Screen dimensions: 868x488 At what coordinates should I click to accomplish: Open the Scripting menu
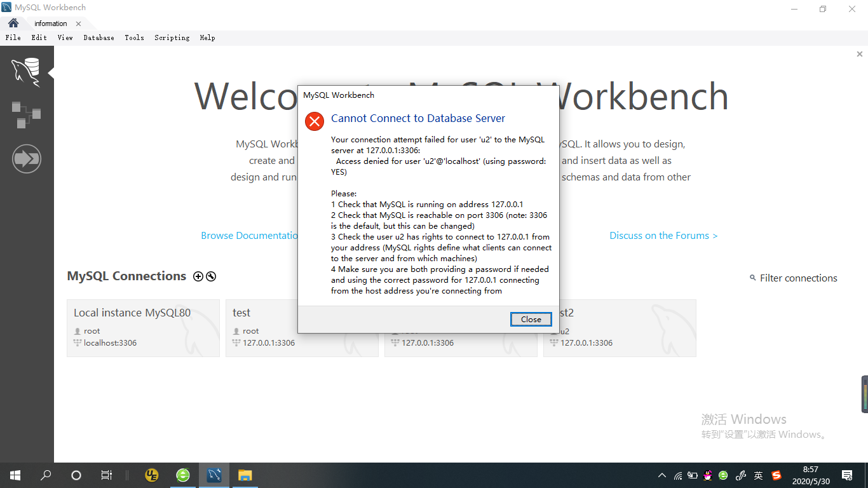point(172,37)
